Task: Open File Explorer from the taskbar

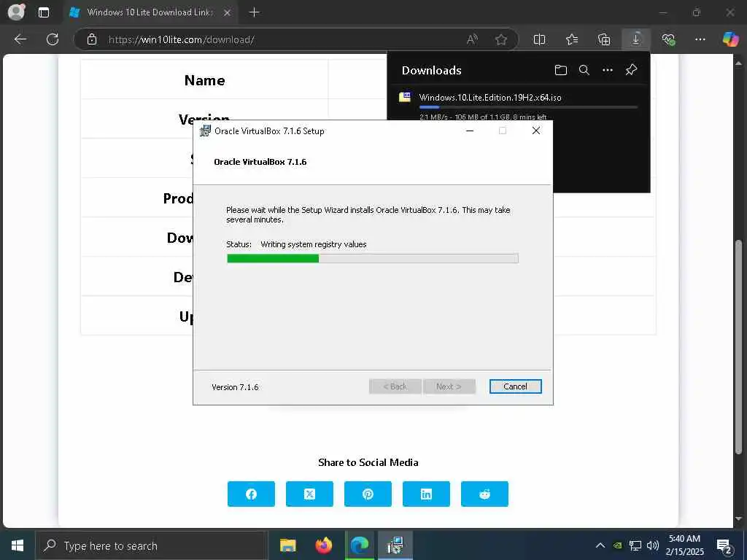Action: click(x=287, y=545)
